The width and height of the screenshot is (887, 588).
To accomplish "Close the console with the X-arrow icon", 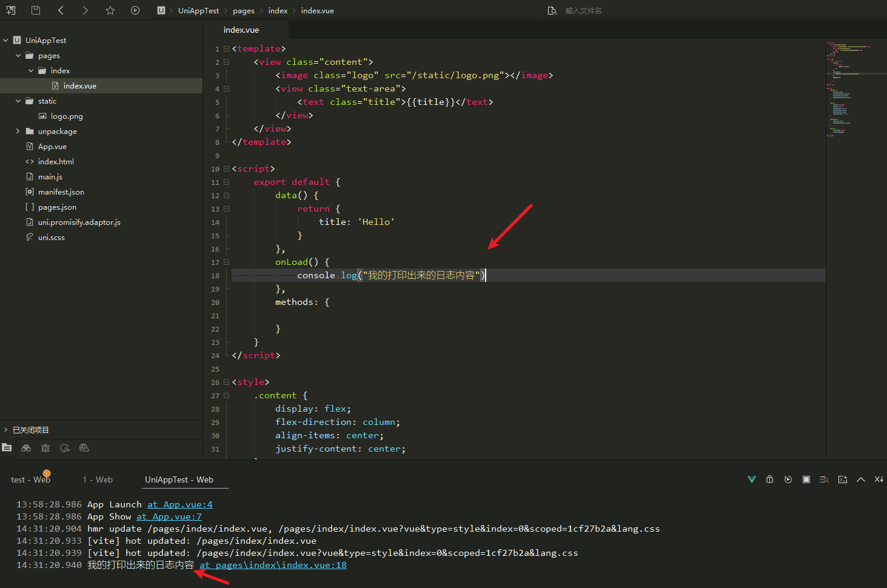I will coord(879,479).
